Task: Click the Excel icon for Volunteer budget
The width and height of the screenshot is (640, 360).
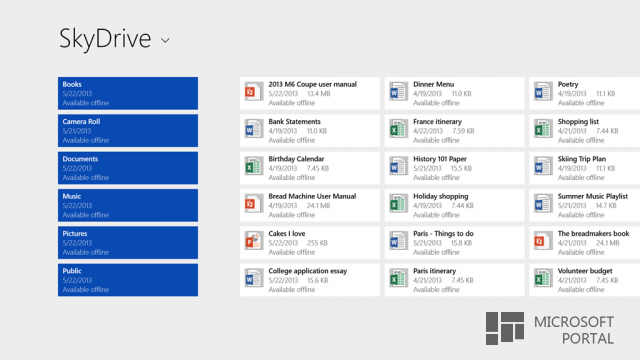Action: pos(543,278)
